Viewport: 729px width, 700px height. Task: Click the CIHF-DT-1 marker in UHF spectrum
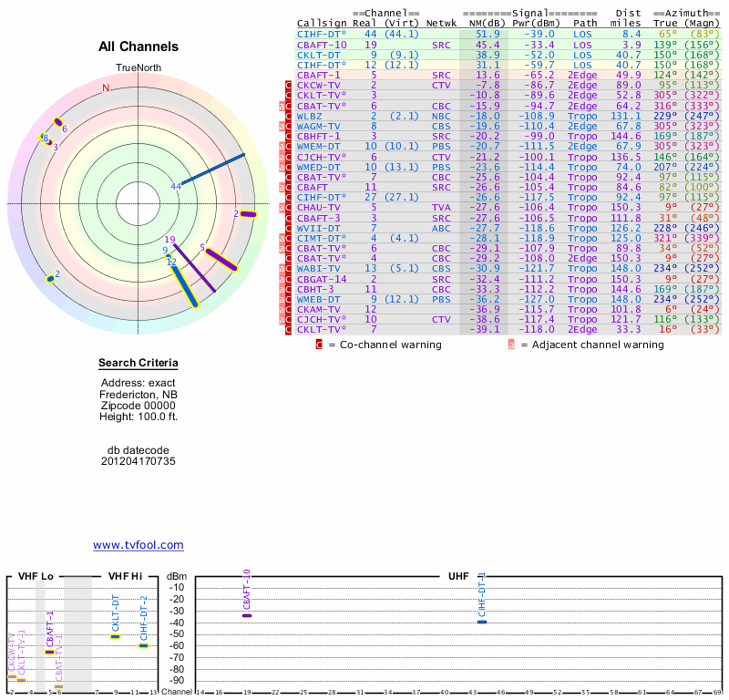[482, 621]
